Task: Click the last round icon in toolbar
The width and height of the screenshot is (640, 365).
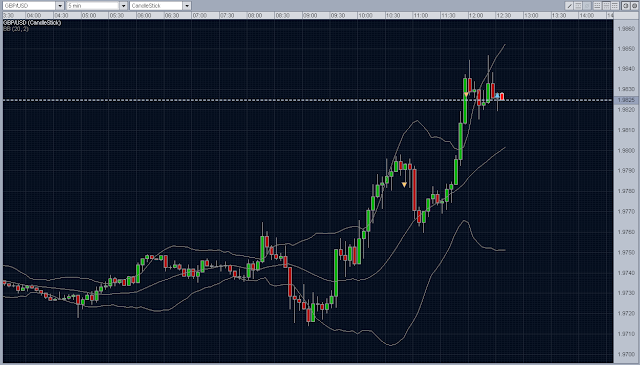Action: [634, 6]
